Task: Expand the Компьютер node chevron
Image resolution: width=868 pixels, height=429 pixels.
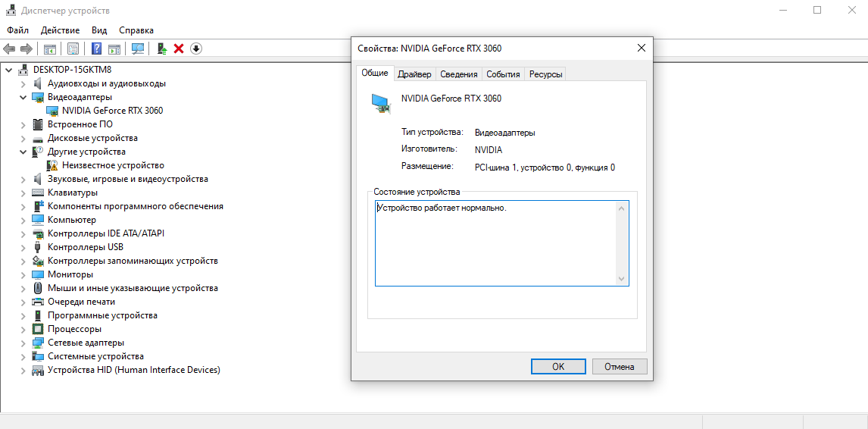Action: [x=23, y=220]
